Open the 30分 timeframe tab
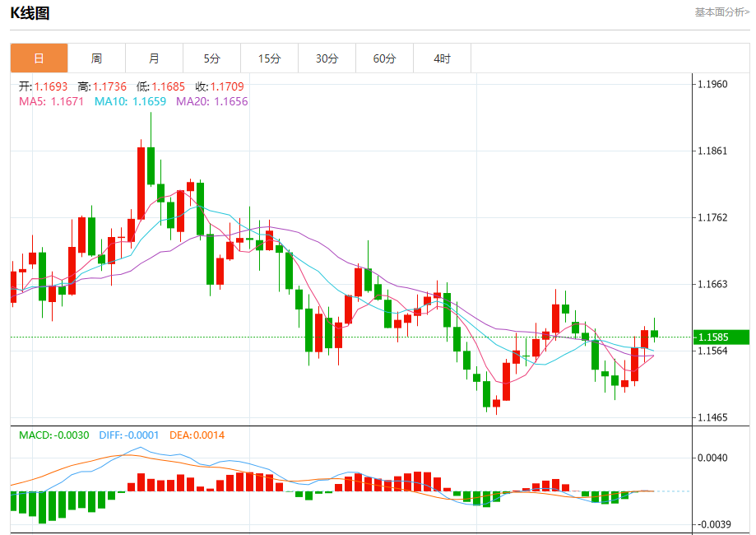This screenshot has height=535, width=756. 327,58
